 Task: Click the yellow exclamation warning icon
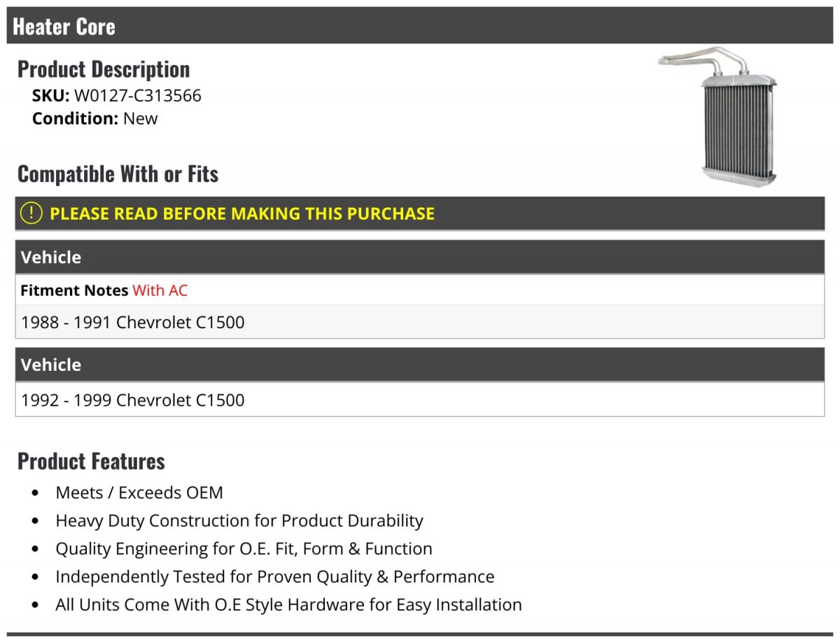[x=31, y=213]
